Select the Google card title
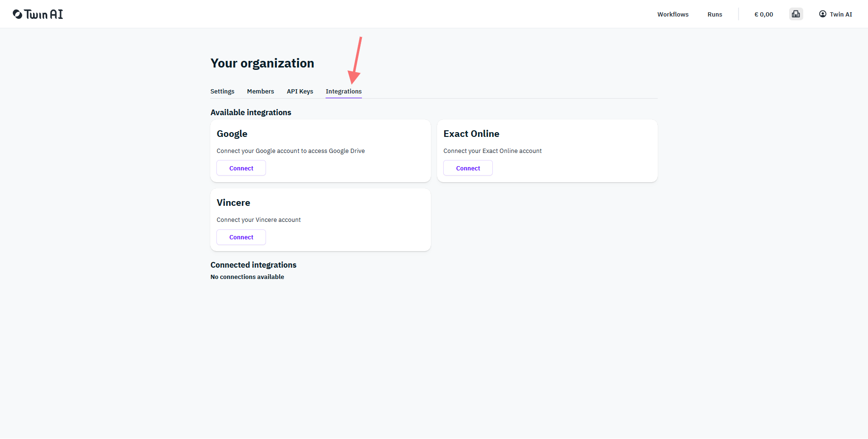 (x=232, y=134)
